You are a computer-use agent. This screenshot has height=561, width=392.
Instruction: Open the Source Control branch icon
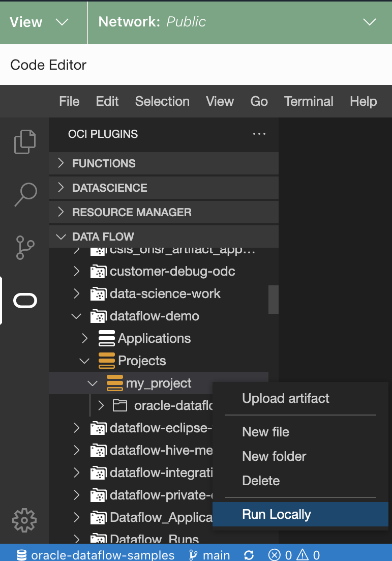pyautogui.click(x=25, y=247)
